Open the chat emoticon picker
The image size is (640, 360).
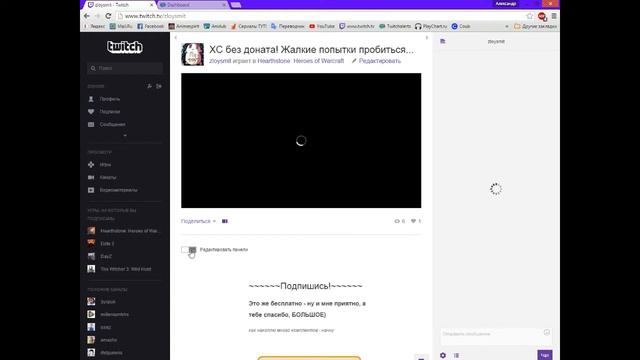click(547, 332)
